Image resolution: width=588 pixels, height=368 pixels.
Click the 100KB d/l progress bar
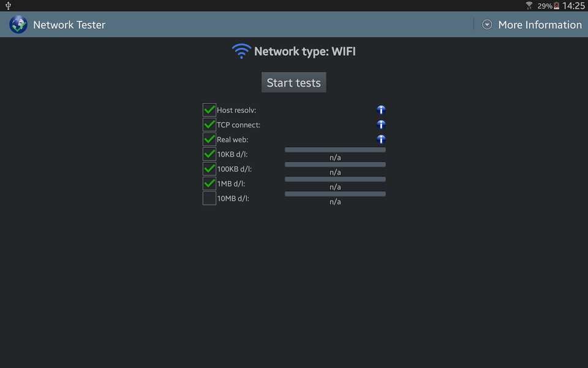335,164
